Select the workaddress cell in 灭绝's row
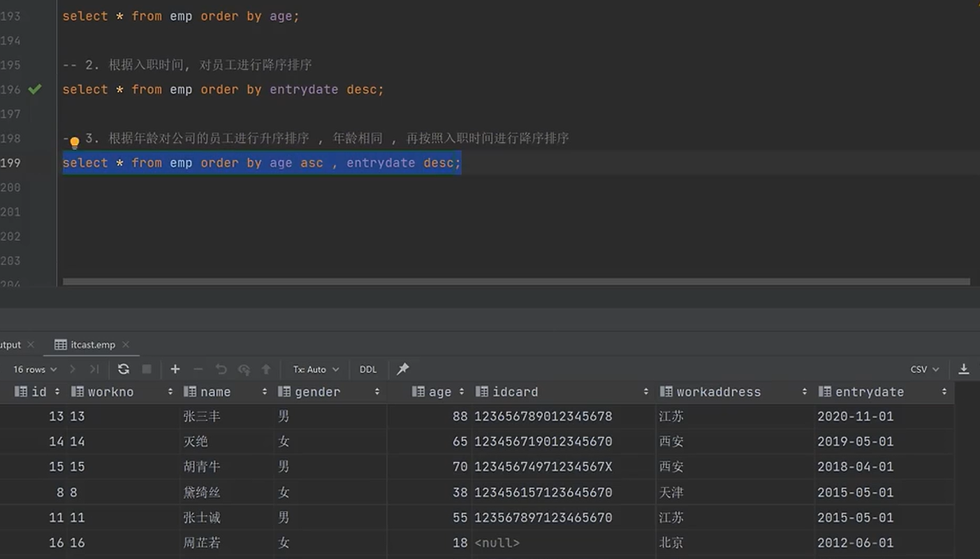This screenshot has height=559, width=980. click(x=735, y=442)
